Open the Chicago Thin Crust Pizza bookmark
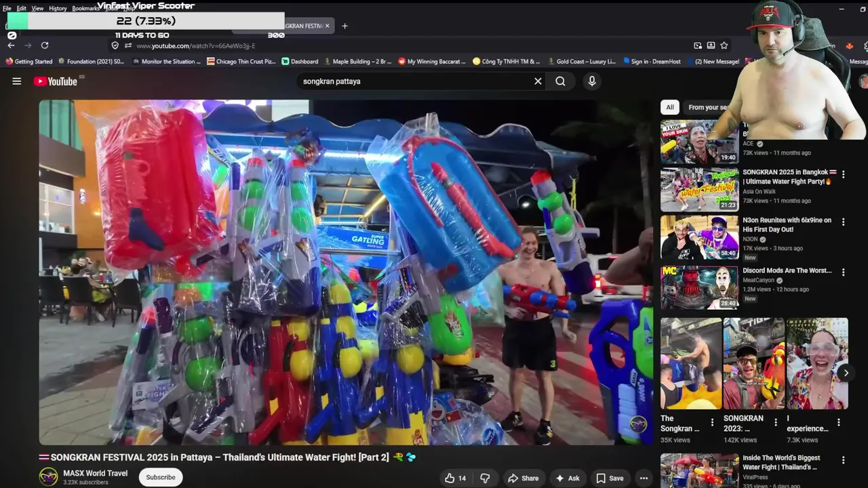 [x=241, y=62]
